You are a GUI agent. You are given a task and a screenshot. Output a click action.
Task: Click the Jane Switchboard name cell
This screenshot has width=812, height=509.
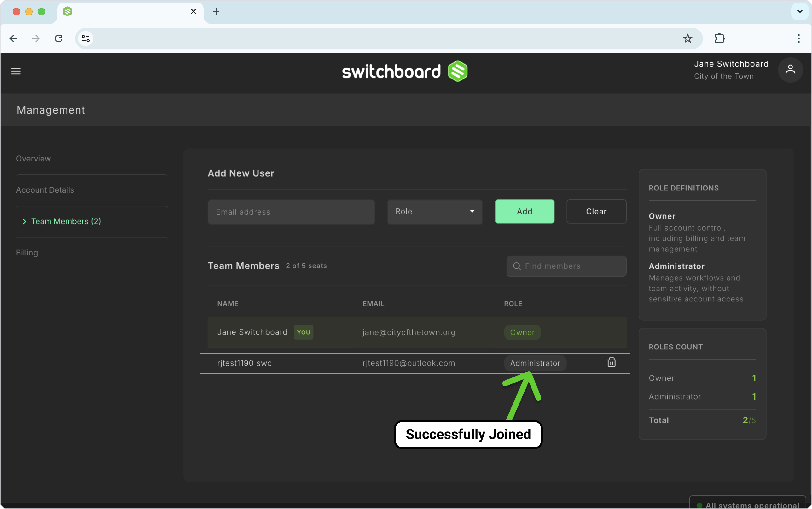coord(252,332)
